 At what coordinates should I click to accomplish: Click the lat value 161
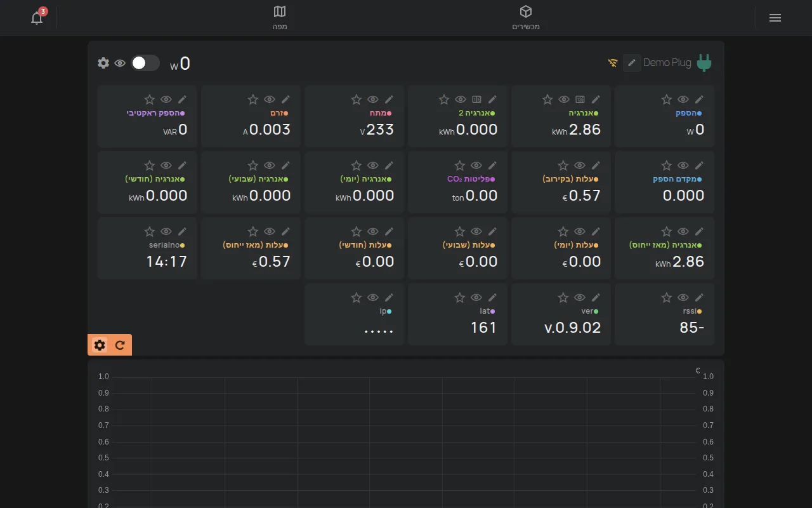coord(483,328)
